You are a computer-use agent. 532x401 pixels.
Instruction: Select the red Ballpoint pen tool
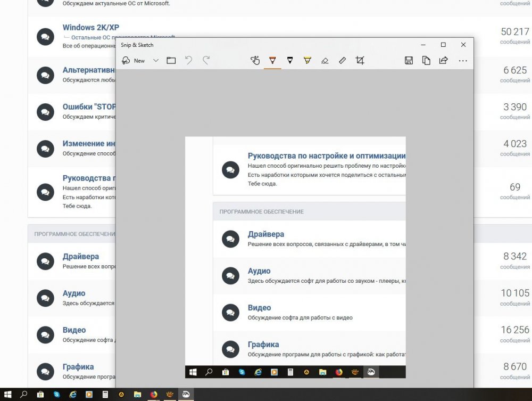pos(272,61)
